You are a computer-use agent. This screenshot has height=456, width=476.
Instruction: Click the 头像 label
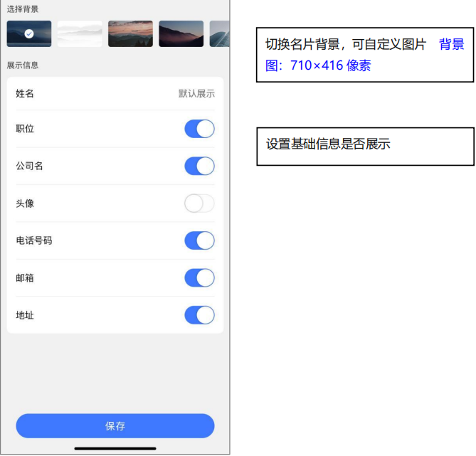tap(25, 203)
